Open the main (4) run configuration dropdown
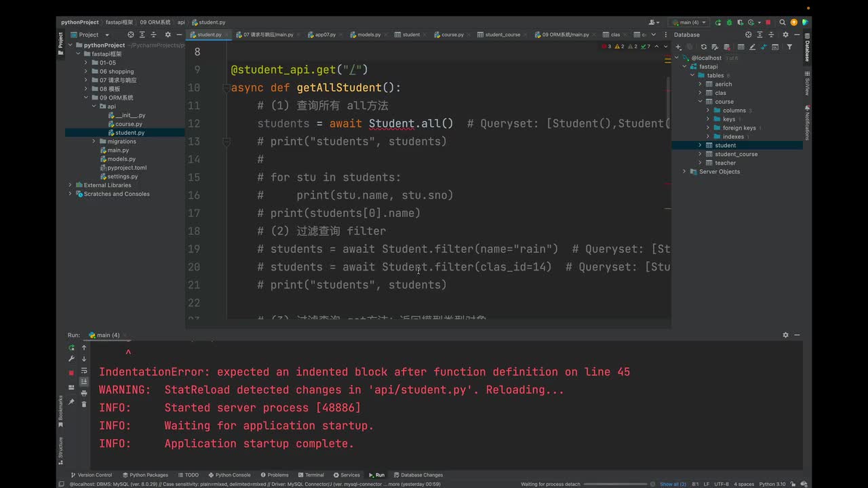868x488 pixels. (x=688, y=22)
